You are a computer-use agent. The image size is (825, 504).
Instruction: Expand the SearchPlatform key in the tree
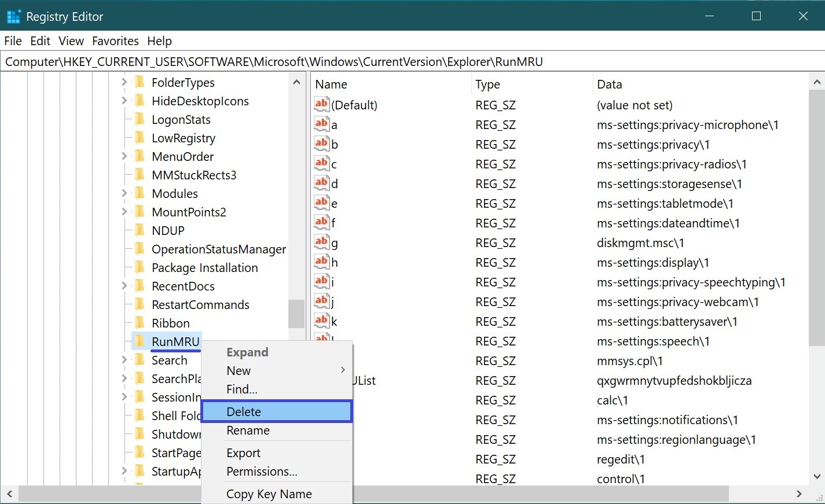[x=124, y=378]
